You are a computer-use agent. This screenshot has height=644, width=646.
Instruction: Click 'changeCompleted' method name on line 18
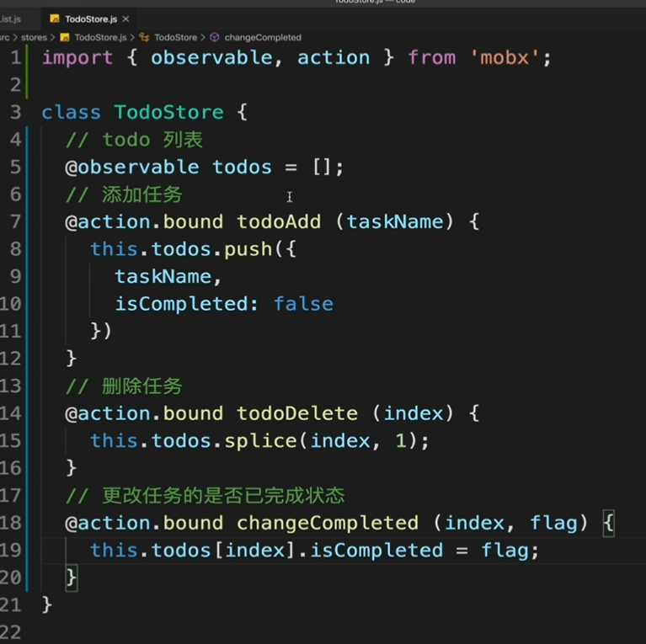tap(328, 524)
